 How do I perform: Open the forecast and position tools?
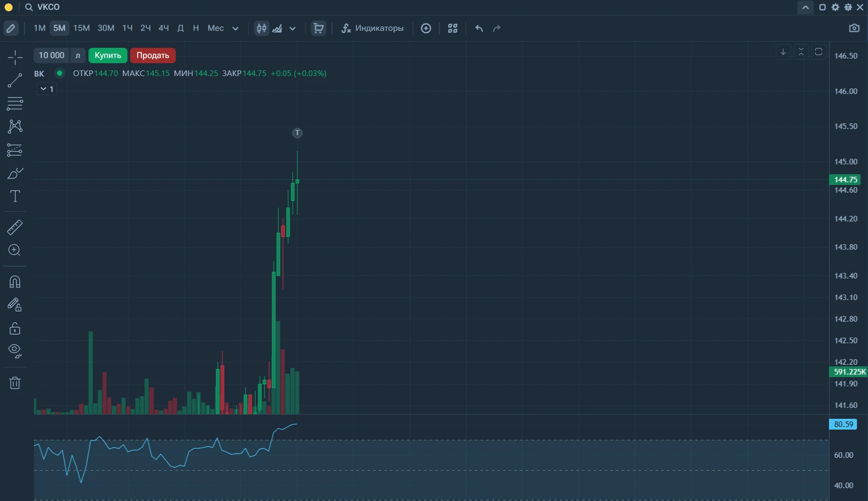[x=15, y=150]
